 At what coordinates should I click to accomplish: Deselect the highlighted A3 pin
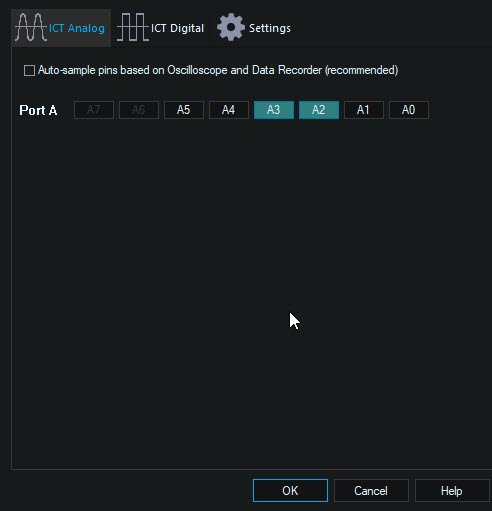tap(274, 110)
